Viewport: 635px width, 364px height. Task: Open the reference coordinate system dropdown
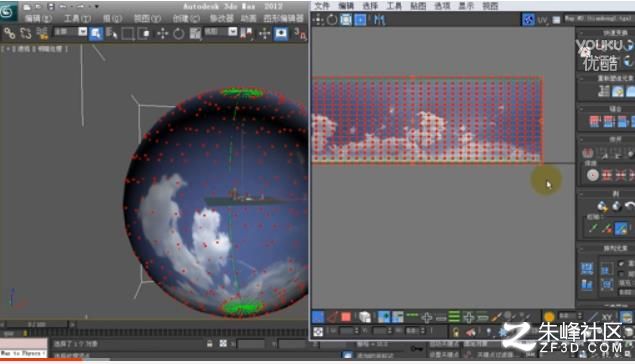tap(220, 32)
